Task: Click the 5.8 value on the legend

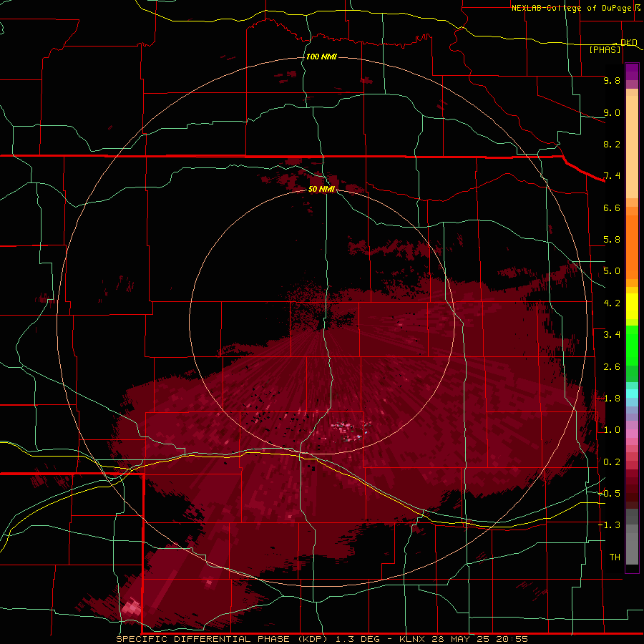Action: (612, 240)
